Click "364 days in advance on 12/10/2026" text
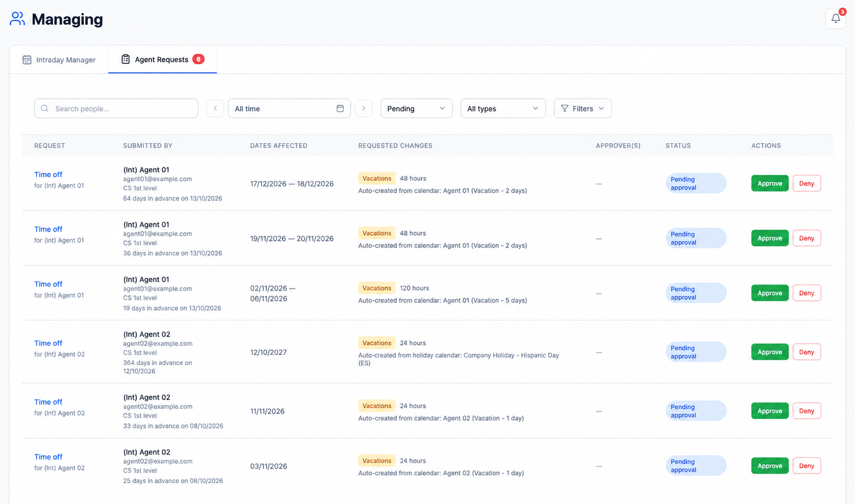Screen dimensions: 855x504 [x=158, y=367]
